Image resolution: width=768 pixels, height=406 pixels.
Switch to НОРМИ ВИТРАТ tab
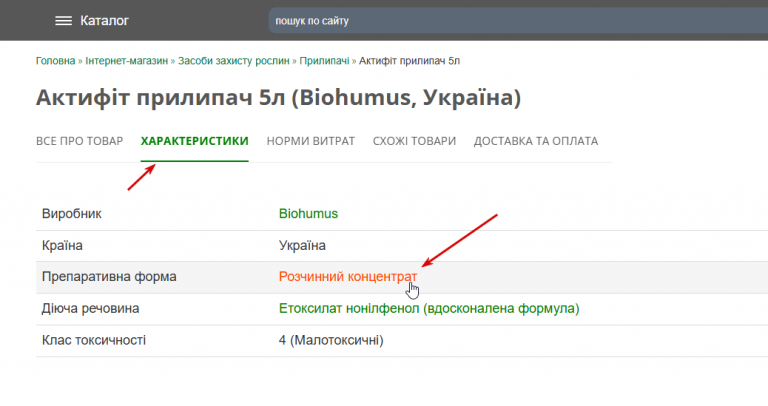[x=311, y=141]
